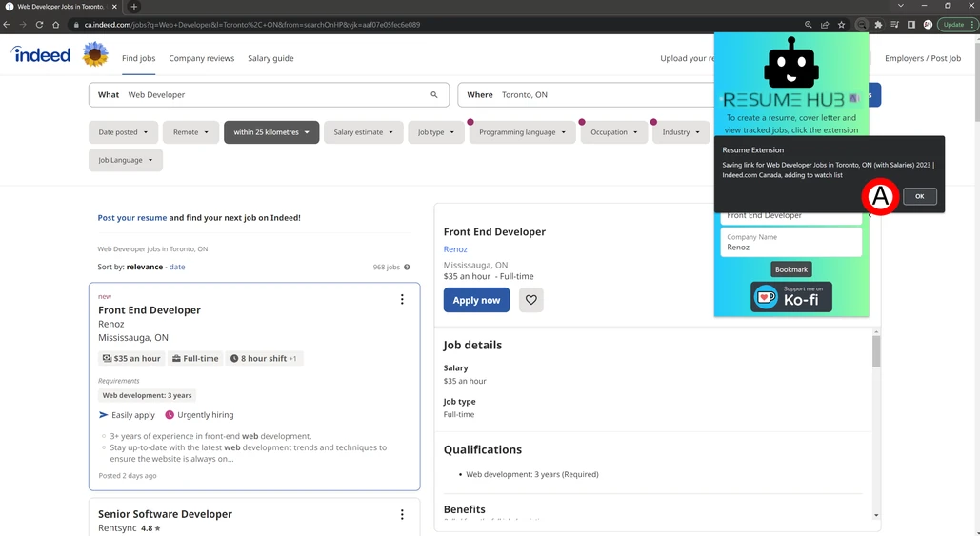Viewport: 980px width, 536px height.
Task: Click Upload your resume link
Action: tap(687, 58)
